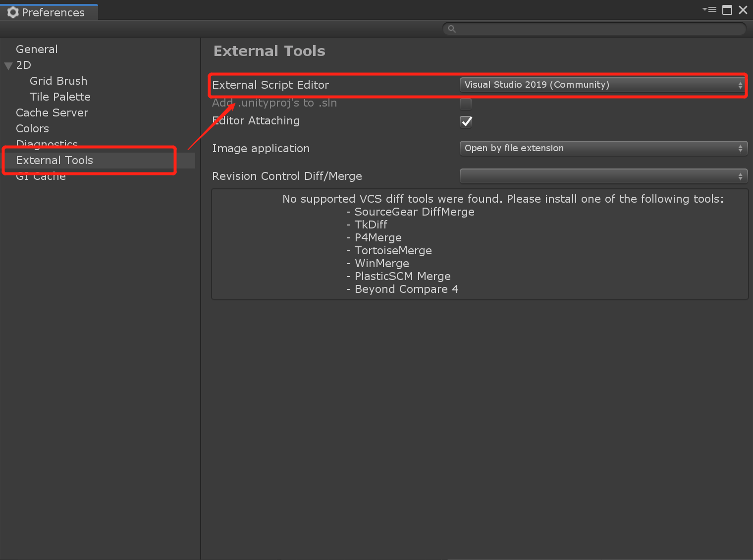
Task: Select External Tools in the sidebar
Action: (x=54, y=160)
